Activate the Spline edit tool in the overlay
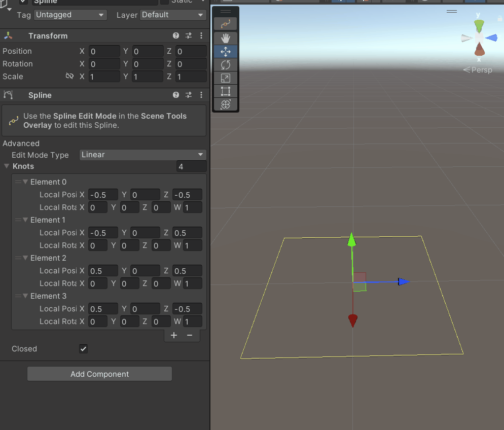The image size is (504, 430). tap(225, 24)
